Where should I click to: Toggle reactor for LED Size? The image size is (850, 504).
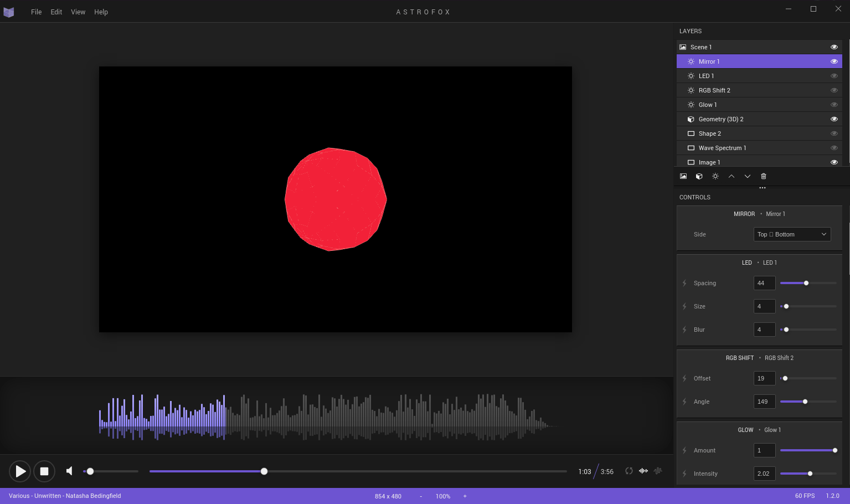685,306
